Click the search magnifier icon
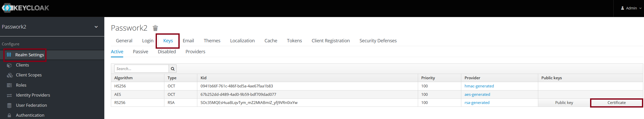Image resolution: width=644 pixels, height=119 pixels. point(172,69)
